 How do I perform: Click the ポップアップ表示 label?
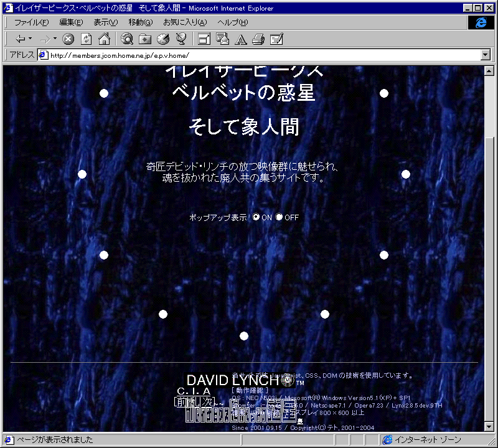coord(218,218)
